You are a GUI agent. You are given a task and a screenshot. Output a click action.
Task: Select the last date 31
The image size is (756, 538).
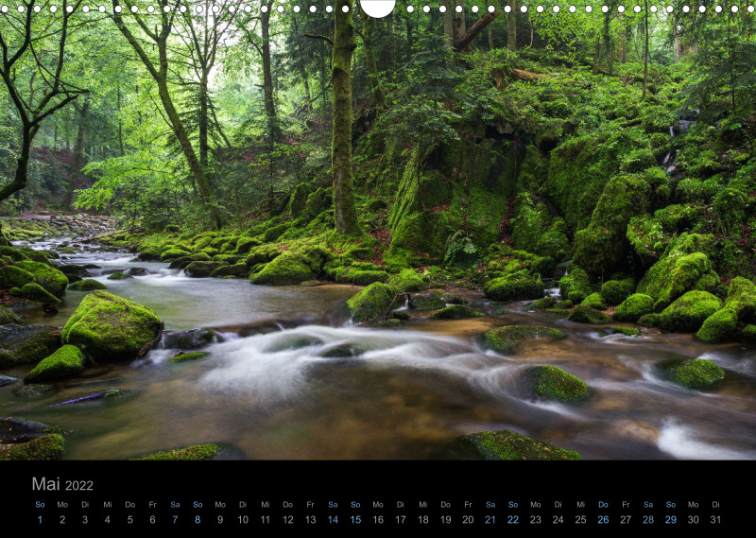click(716, 520)
